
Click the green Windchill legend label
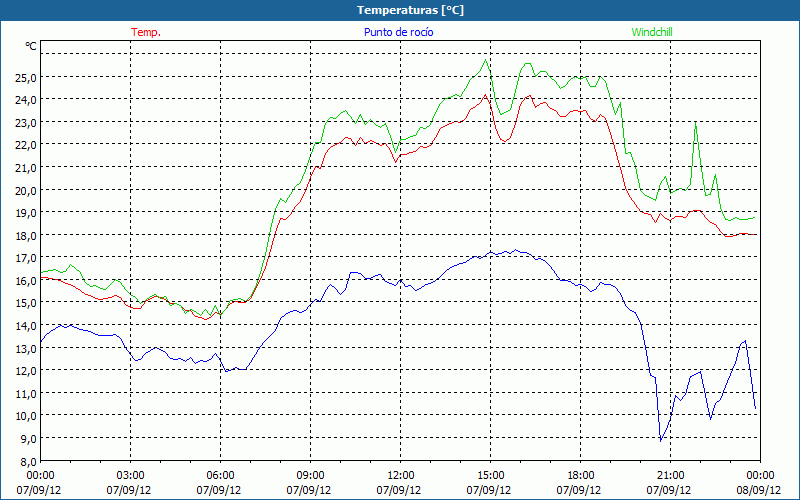pyautogui.click(x=652, y=32)
